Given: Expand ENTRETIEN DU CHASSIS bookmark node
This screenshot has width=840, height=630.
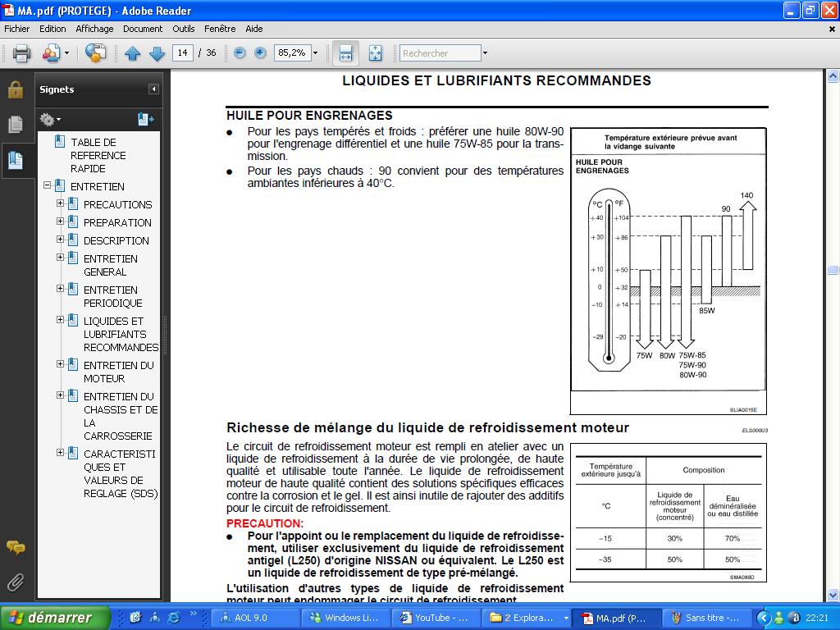Looking at the screenshot, I should pyautogui.click(x=60, y=395).
